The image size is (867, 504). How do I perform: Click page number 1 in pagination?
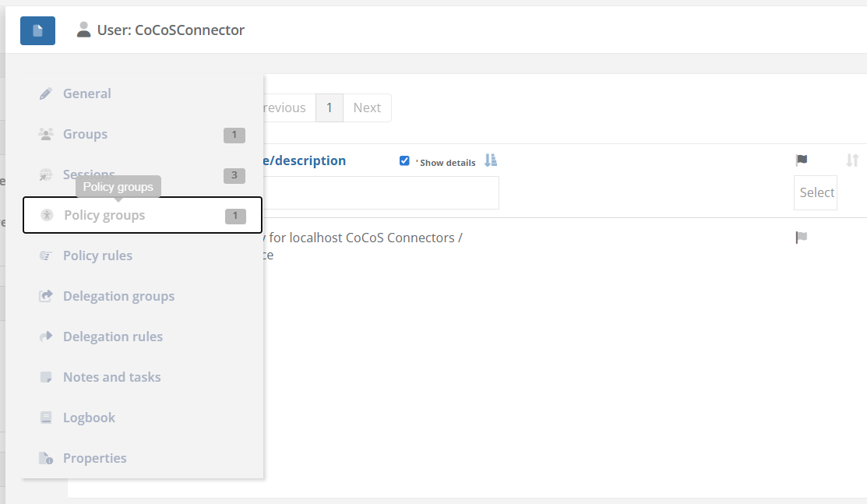click(x=330, y=107)
